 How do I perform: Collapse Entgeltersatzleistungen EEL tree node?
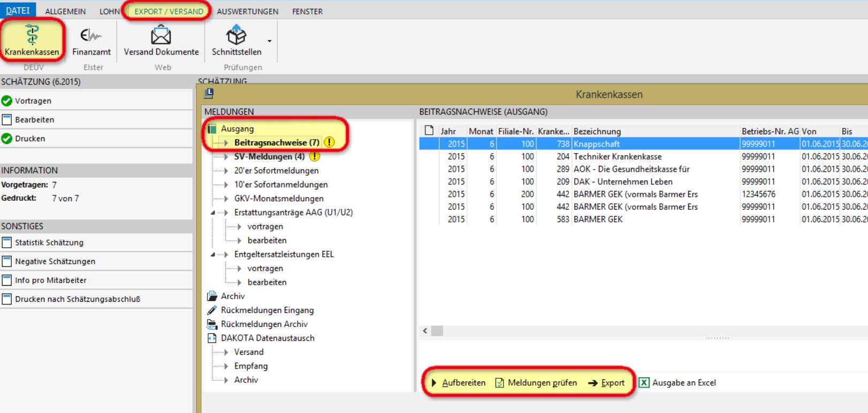pos(213,254)
